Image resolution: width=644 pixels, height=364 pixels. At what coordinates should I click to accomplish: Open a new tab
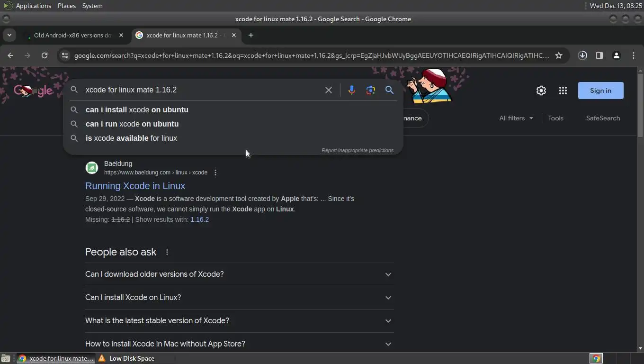(x=251, y=35)
